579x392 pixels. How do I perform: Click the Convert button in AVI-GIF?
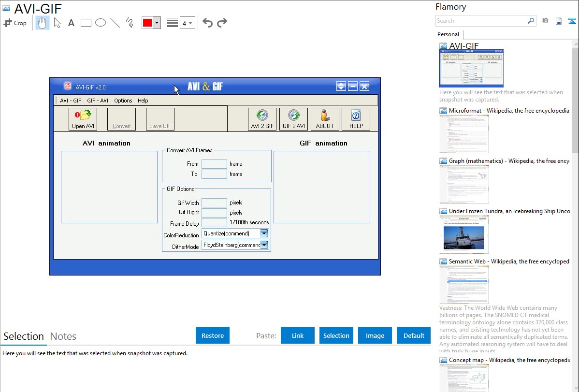click(121, 119)
